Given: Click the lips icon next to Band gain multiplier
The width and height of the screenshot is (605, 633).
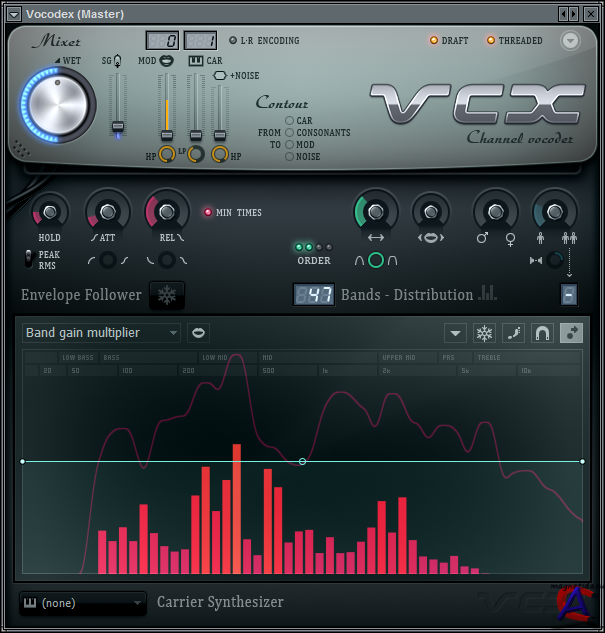Looking at the screenshot, I should click(199, 332).
